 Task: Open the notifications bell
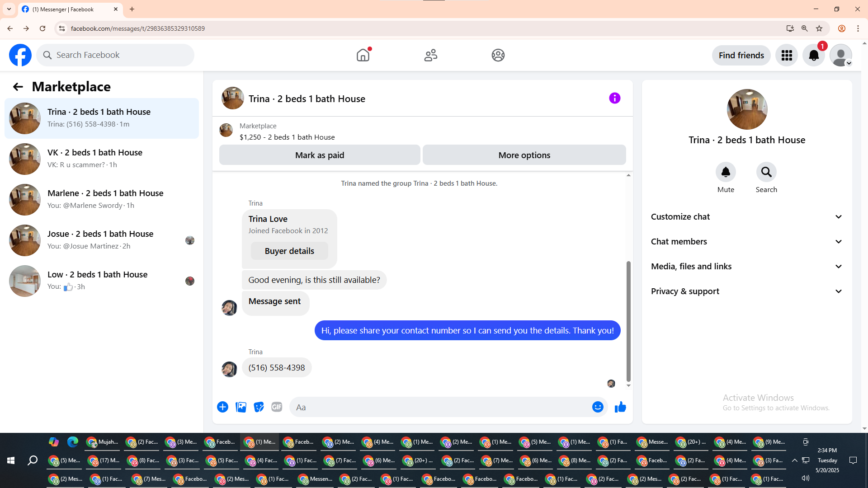tap(814, 55)
